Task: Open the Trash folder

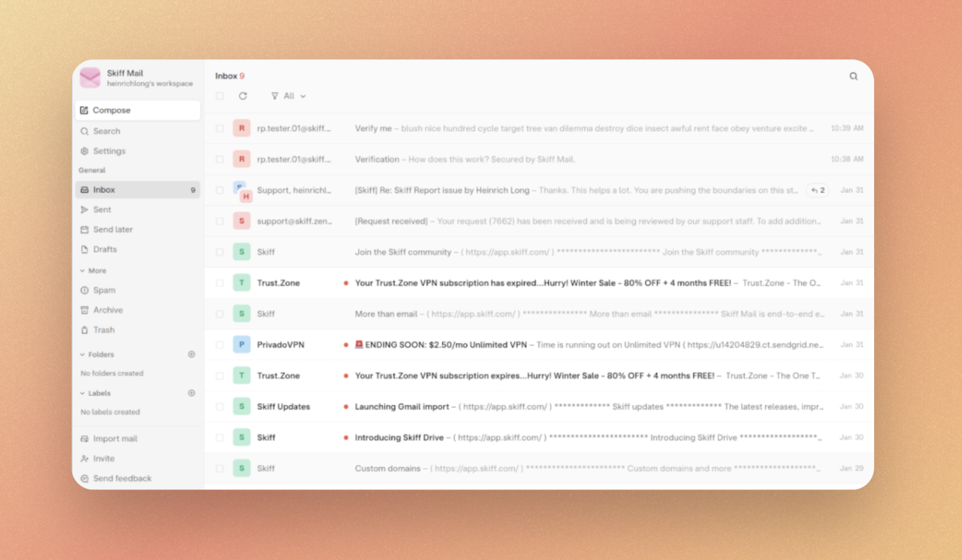Action: coord(104,329)
